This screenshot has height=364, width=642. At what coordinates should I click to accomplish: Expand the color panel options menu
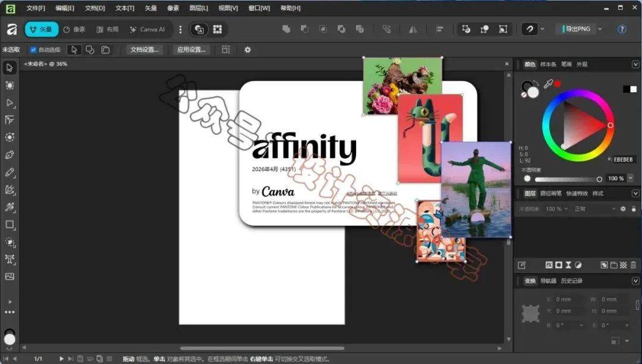[x=635, y=64]
